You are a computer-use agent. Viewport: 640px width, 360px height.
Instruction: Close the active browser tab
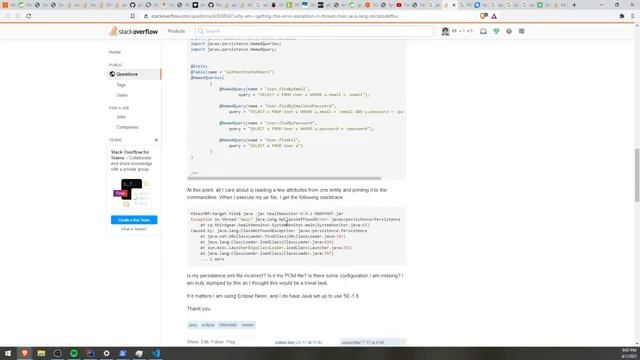click(454, 5)
